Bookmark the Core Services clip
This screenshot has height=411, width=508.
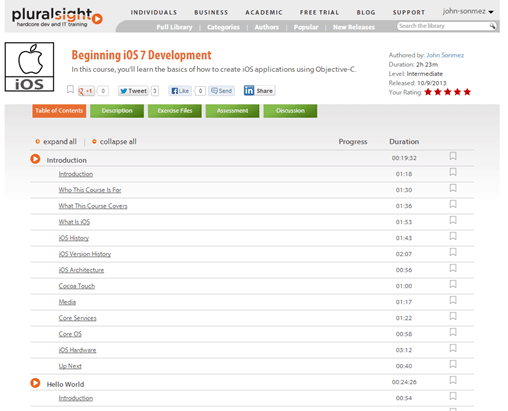pos(453,316)
